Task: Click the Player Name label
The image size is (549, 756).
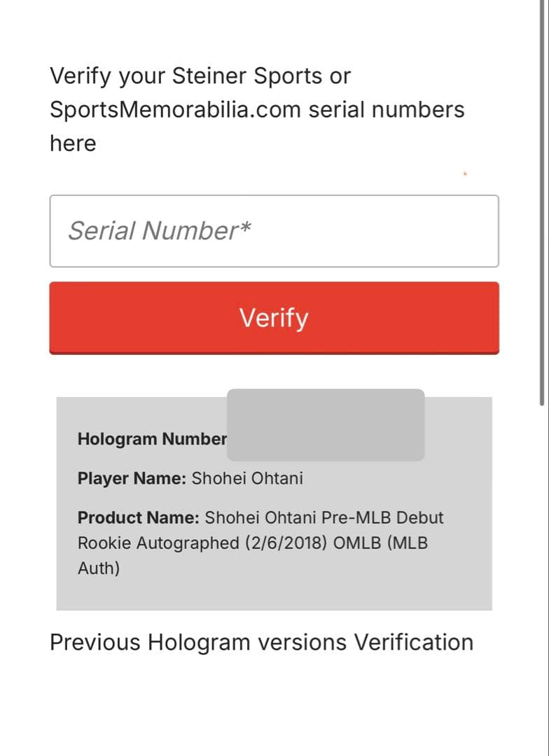Action: coord(132,478)
